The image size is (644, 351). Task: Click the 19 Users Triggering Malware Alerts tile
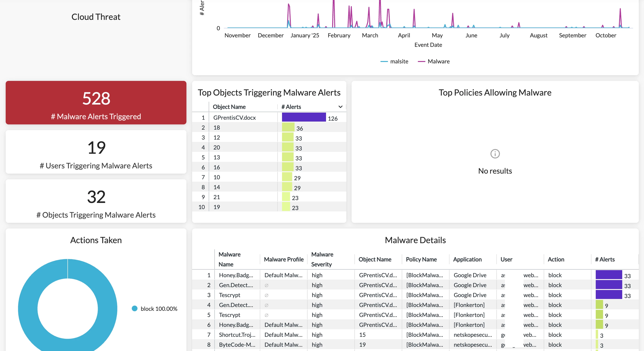click(96, 152)
